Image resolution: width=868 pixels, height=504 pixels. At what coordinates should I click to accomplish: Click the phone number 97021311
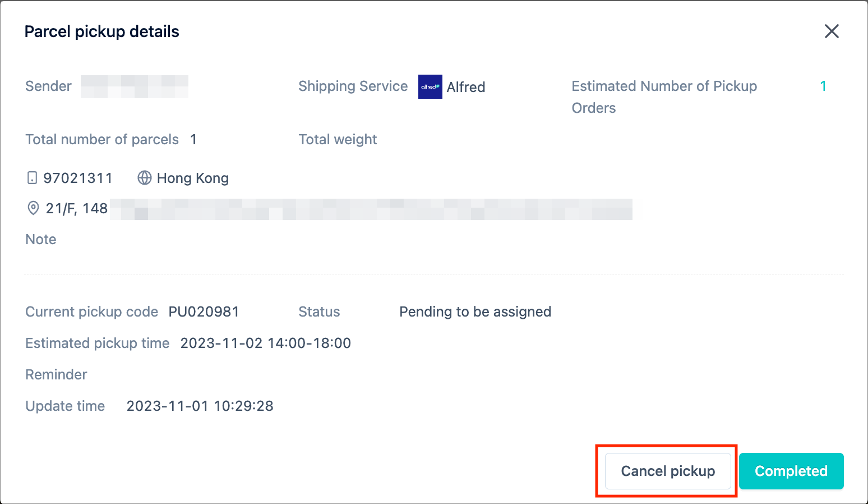click(78, 178)
